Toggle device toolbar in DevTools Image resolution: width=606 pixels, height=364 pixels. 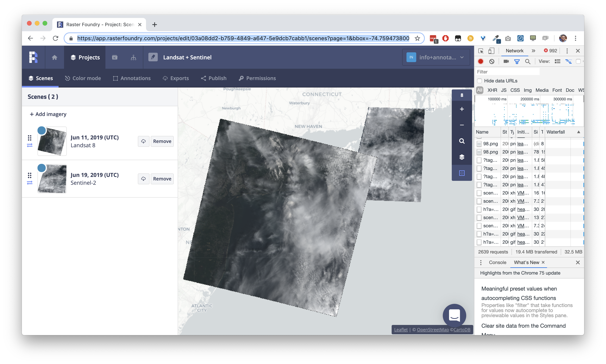click(x=491, y=51)
